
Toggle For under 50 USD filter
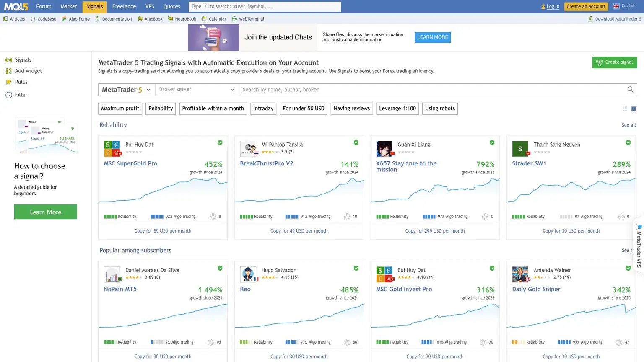(x=304, y=109)
